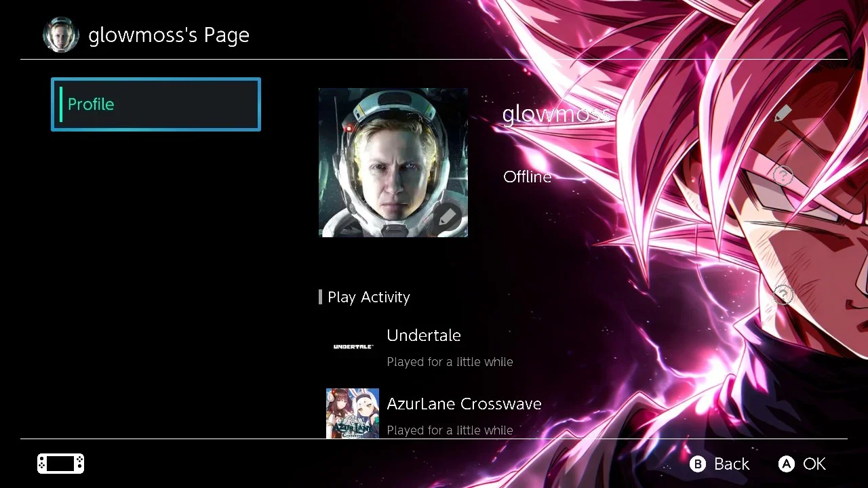Screen dimensions: 868x488
Task: Confirm with the A OK button
Action: click(802, 464)
